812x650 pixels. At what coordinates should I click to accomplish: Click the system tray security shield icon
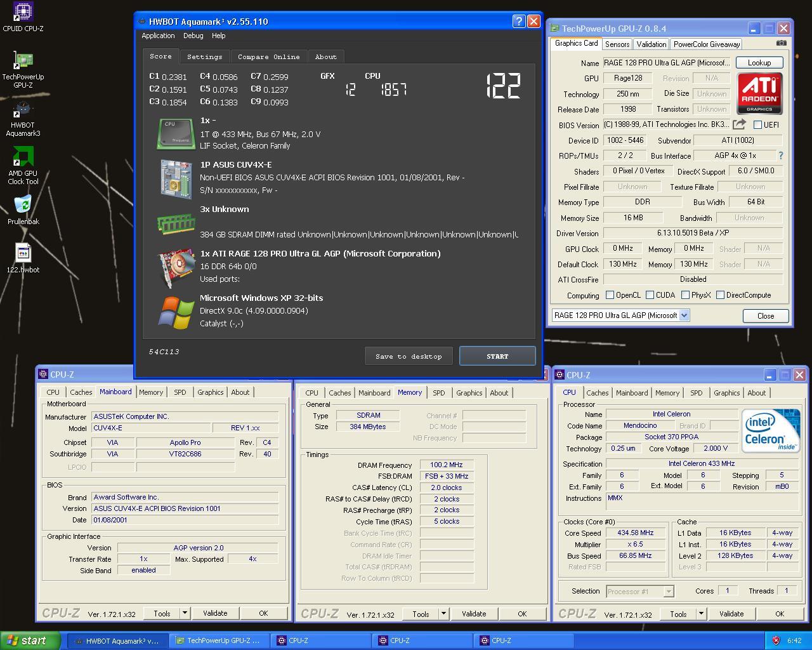click(775, 640)
